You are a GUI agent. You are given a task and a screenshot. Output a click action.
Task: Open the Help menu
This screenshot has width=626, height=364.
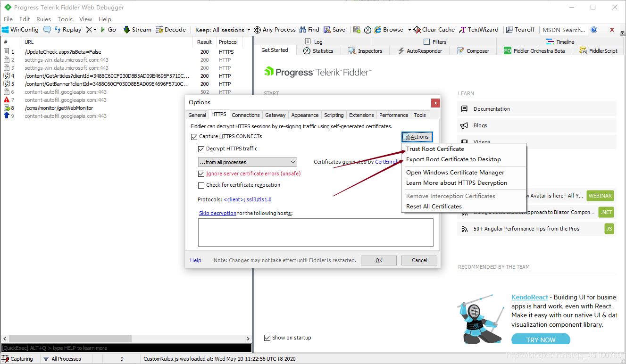pyautogui.click(x=105, y=19)
